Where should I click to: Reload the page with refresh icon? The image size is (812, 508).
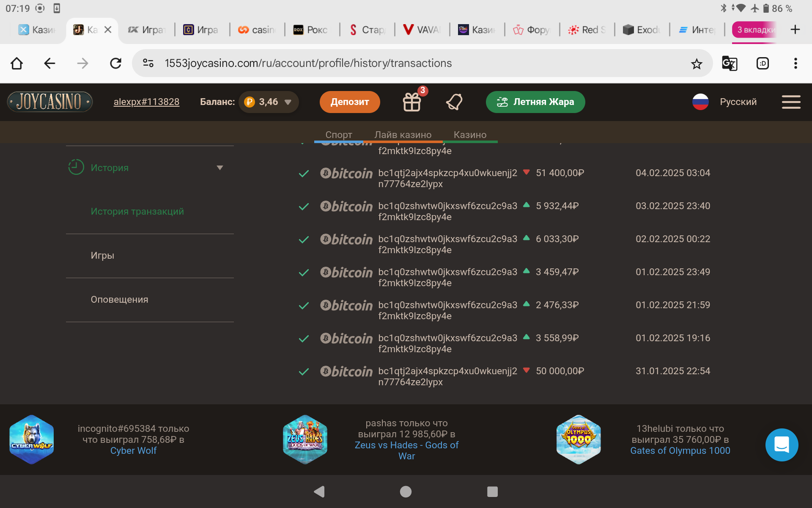(x=115, y=63)
